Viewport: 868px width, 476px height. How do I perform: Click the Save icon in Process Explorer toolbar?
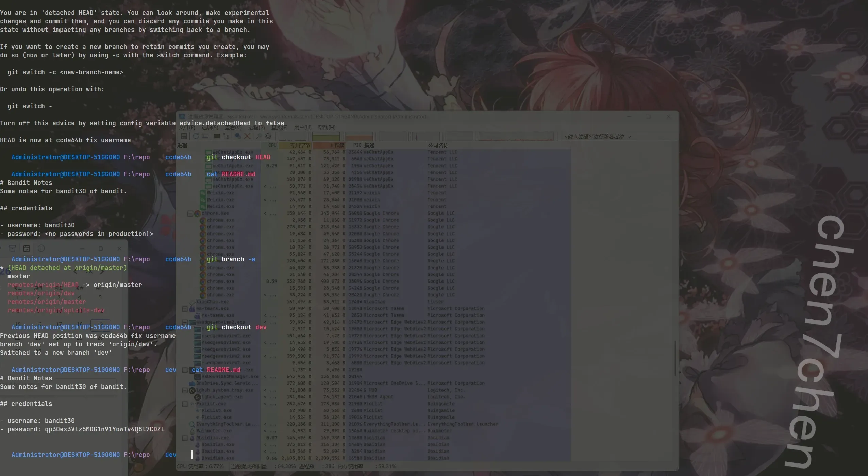(x=184, y=136)
